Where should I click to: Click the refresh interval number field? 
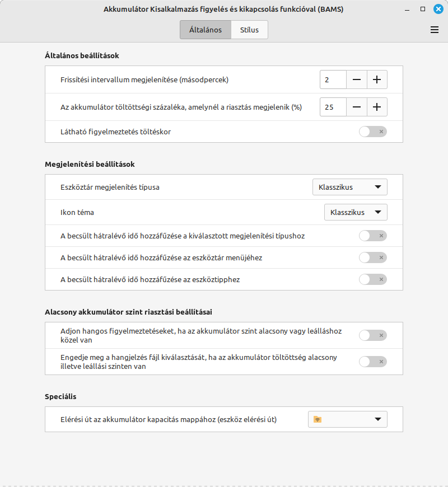pyautogui.click(x=333, y=79)
